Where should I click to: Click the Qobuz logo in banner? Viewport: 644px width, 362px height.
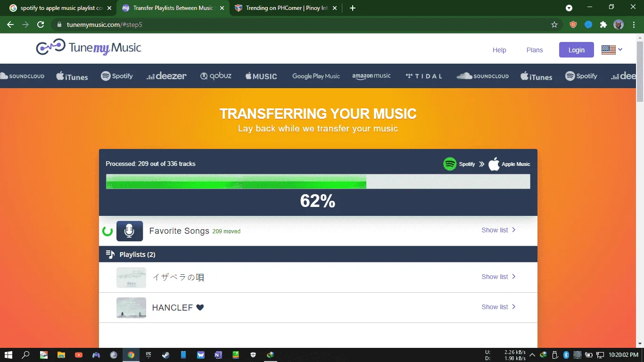tap(216, 76)
